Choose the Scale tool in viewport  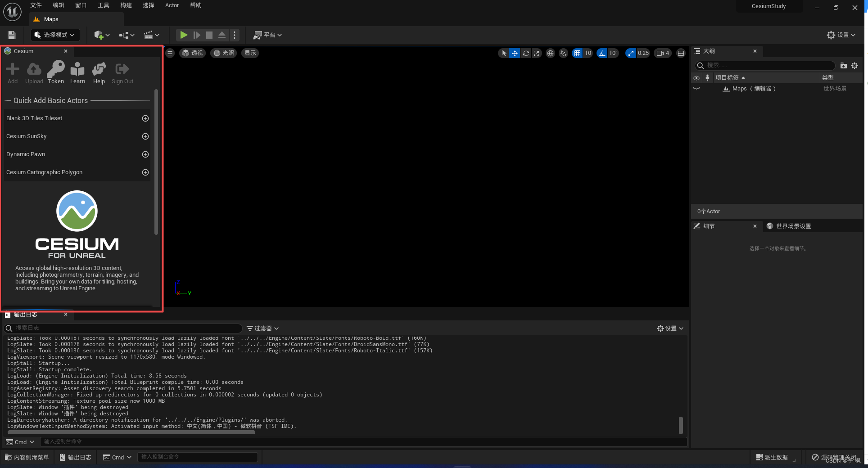[x=536, y=53]
